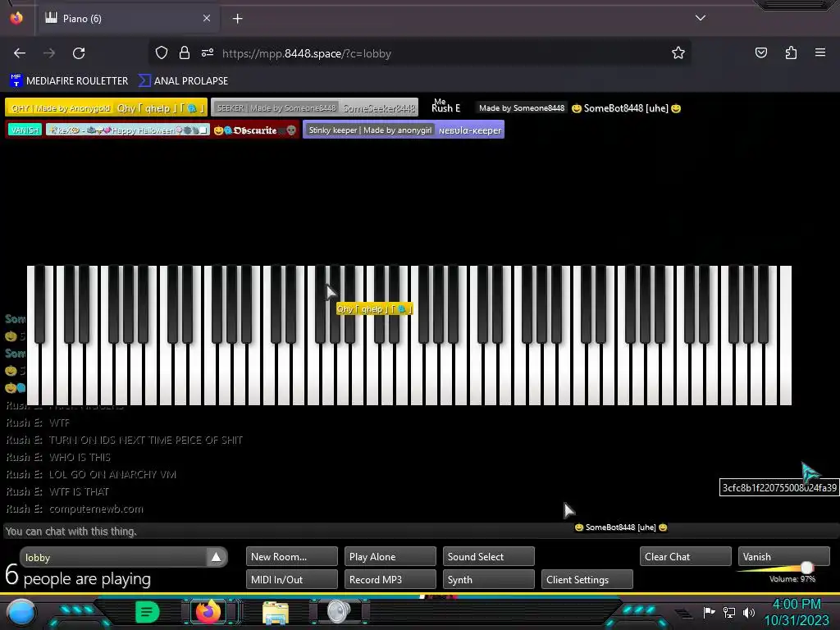Open the site permissions icon in the address bar

(x=208, y=53)
